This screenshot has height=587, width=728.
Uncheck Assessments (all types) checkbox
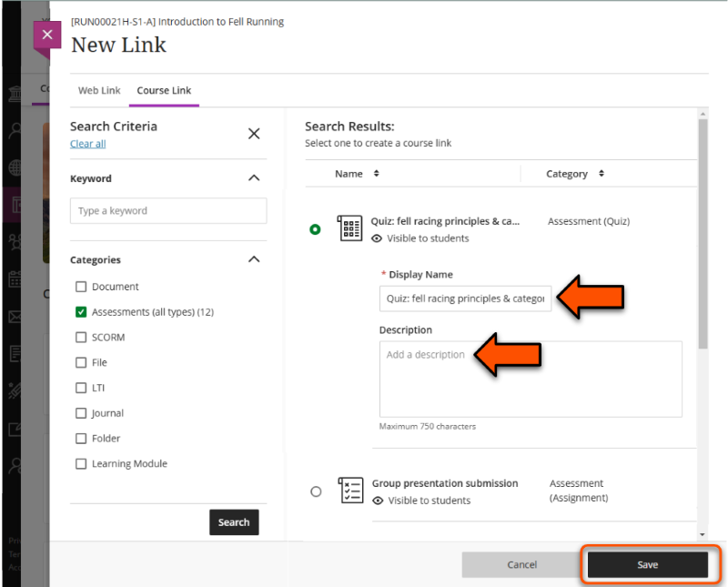coord(81,312)
